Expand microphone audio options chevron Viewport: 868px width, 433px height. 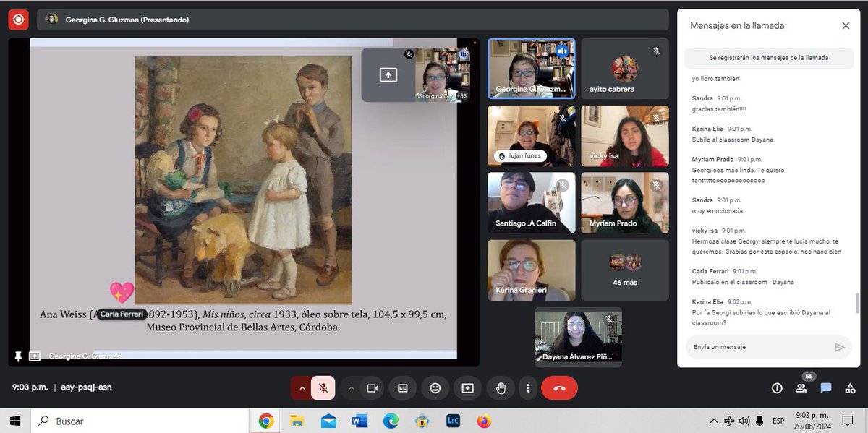tap(302, 388)
